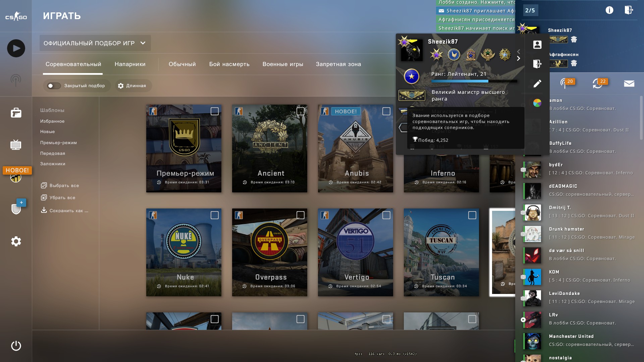Open the settings gear in the sidebar
This screenshot has width=644, height=362.
pyautogui.click(x=16, y=241)
